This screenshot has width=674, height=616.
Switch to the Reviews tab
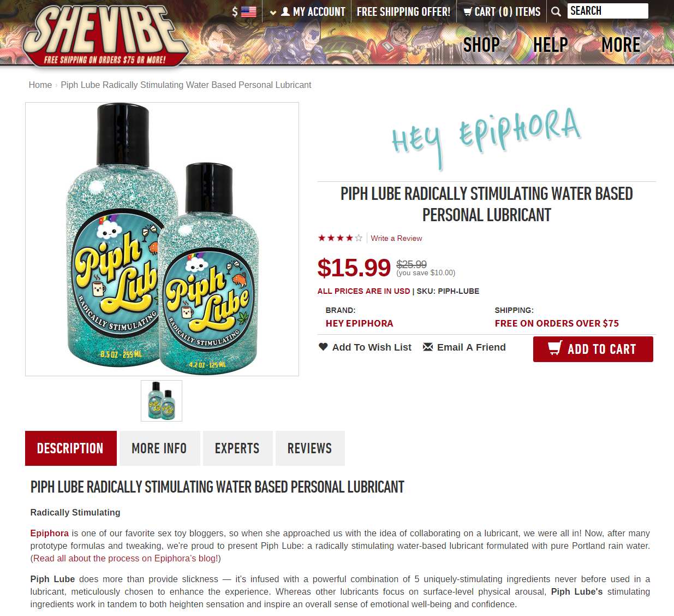[310, 448]
